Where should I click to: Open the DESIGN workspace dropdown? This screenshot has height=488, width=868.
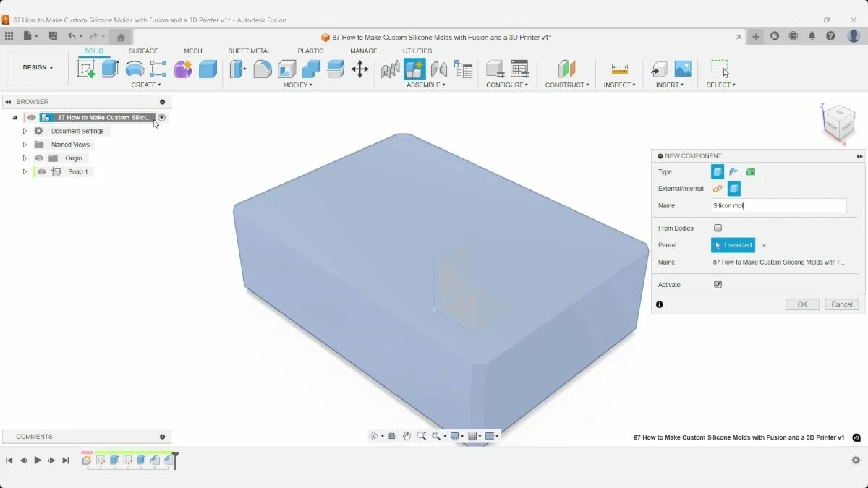coord(38,67)
